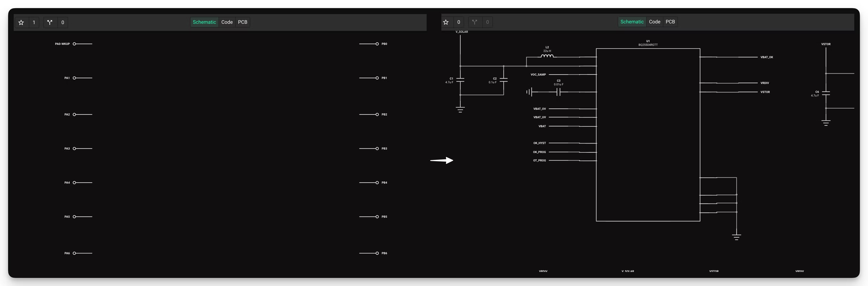Click the fork icon in left panel
Screen dimensions: 868x286
[x=50, y=22]
